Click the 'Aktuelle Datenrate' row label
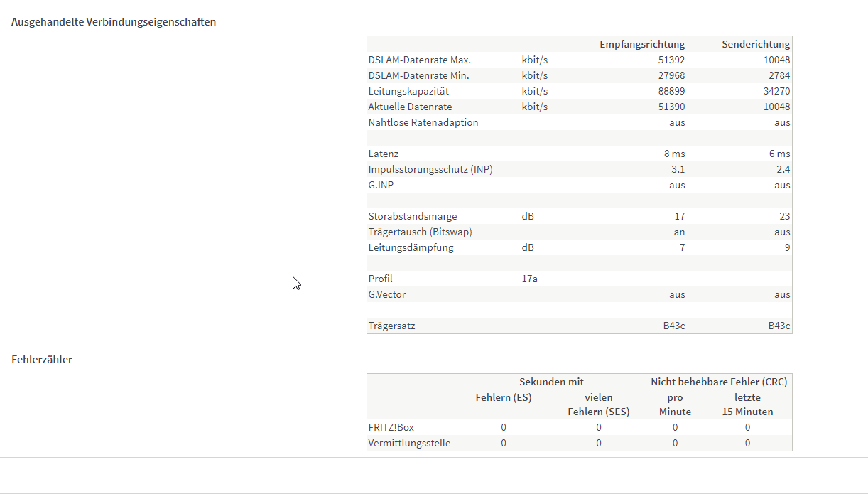 [410, 107]
